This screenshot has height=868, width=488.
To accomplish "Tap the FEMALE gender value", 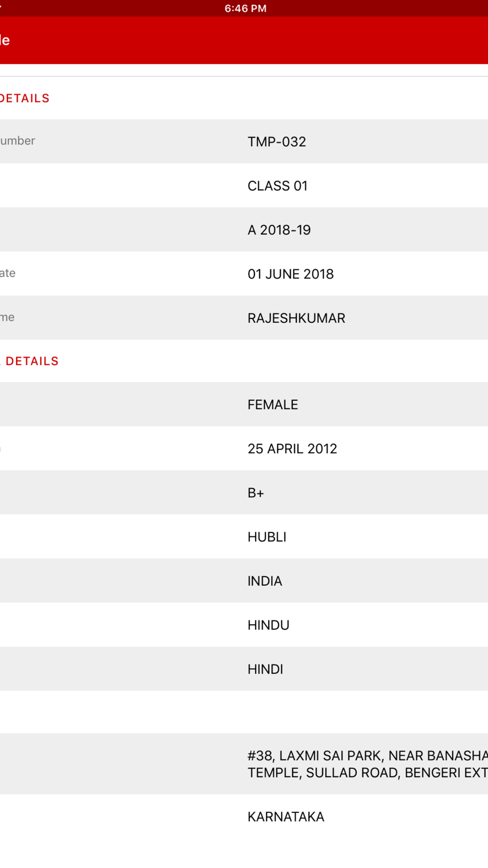I will [272, 405].
